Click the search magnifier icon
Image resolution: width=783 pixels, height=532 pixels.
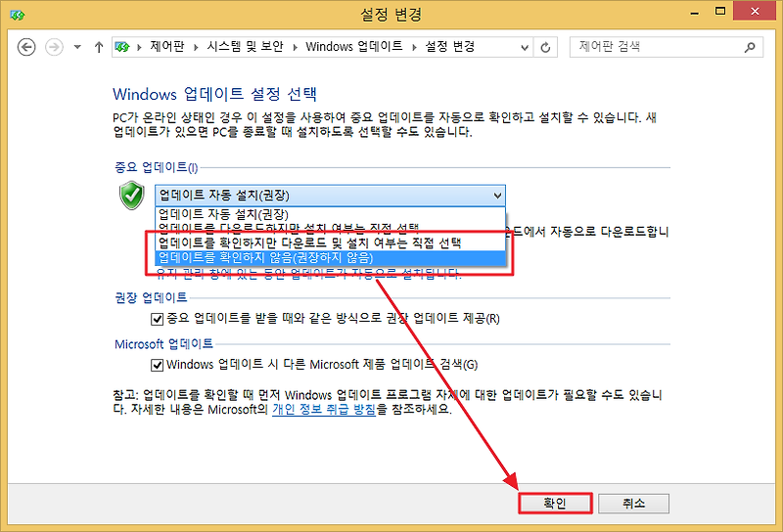click(x=750, y=47)
